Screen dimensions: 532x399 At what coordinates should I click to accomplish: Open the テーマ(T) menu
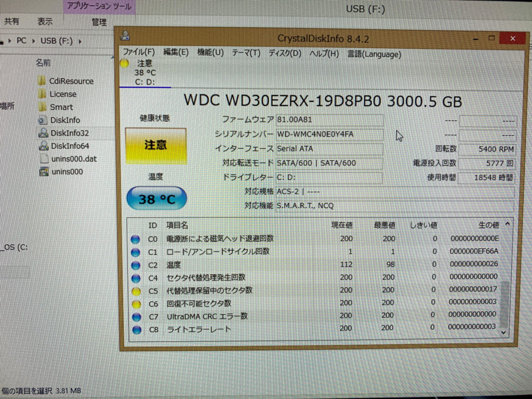pyautogui.click(x=246, y=53)
